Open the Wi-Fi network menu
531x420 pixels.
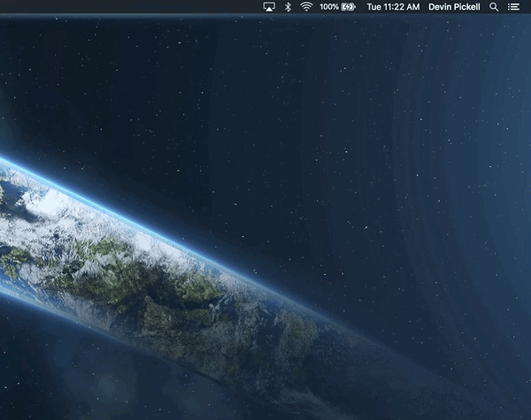pyautogui.click(x=306, y=7)
